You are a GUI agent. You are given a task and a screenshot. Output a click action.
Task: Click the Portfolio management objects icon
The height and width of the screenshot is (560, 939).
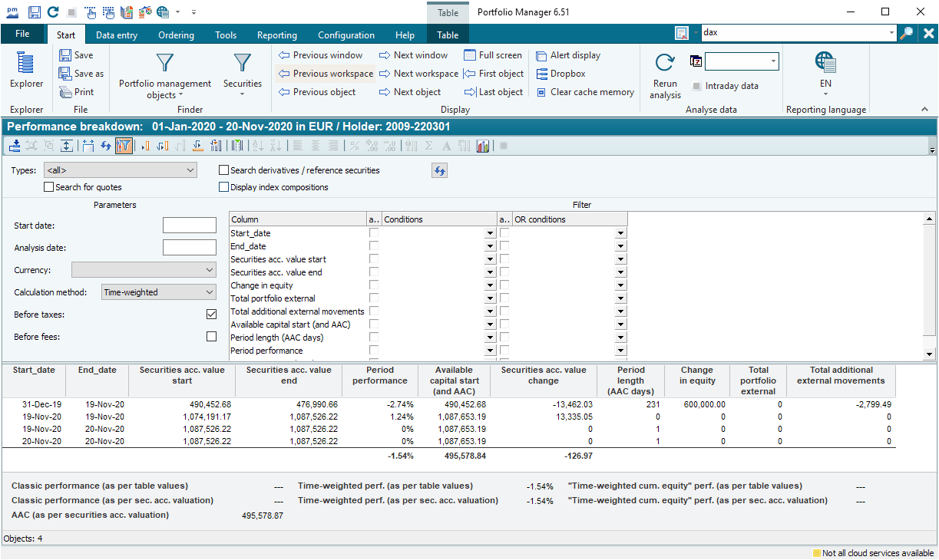pyautogui.click(x=164, y=75)
